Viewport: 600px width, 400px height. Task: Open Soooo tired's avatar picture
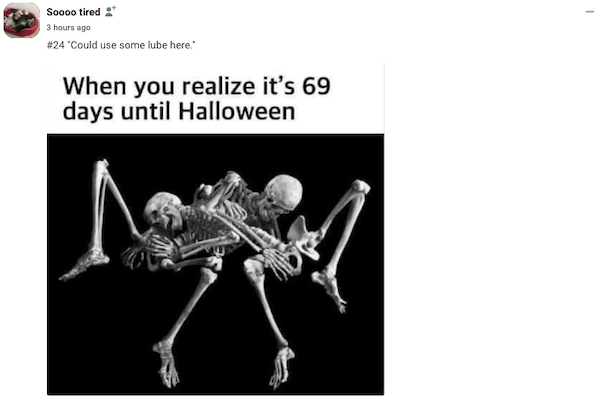coord(22,20)
